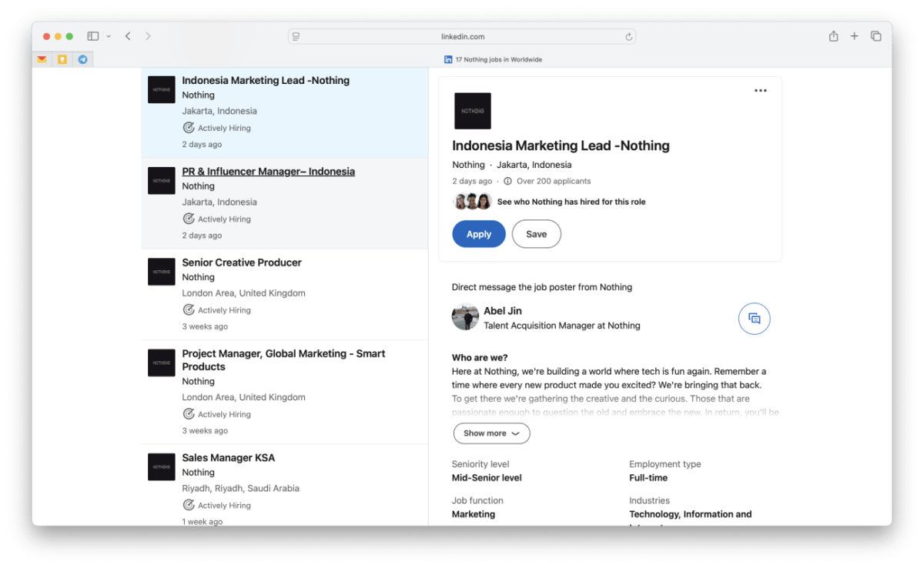This screenshot has height=568, width=924.
Task: Open PR & Influencer Manager– Indonesia listing
Action: tap(268, 172)
